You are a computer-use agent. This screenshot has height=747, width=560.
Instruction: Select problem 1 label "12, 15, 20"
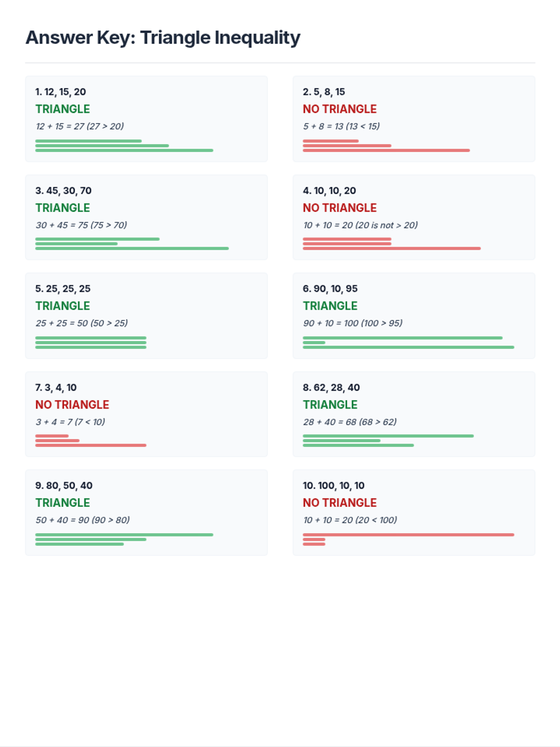[x=61, y=92]
